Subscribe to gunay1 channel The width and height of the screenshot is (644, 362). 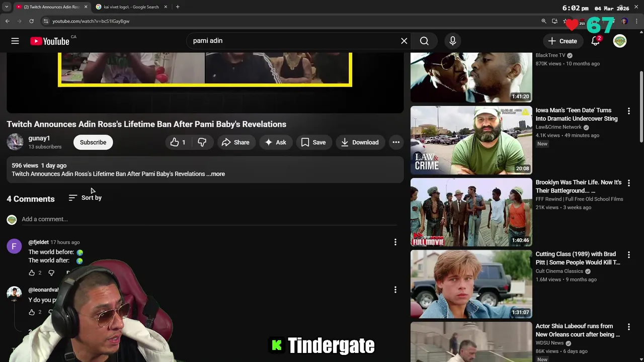93,142
